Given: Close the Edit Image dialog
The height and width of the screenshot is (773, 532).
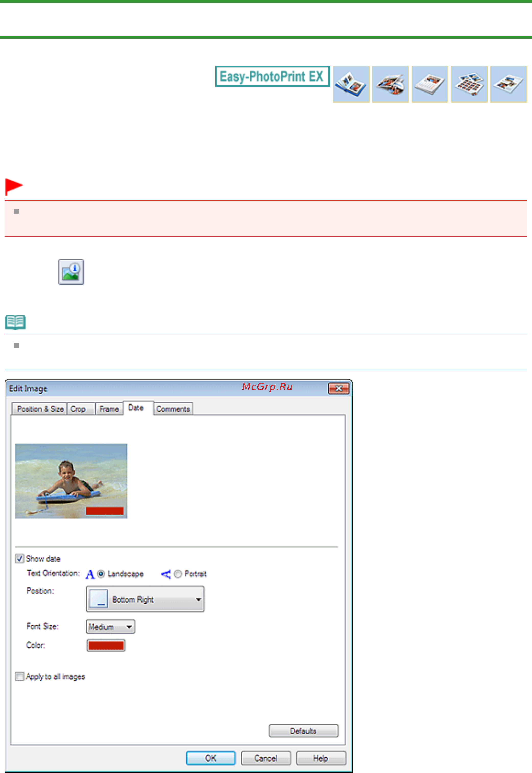Looking at the screenshot, I should (x=339, y=388).
